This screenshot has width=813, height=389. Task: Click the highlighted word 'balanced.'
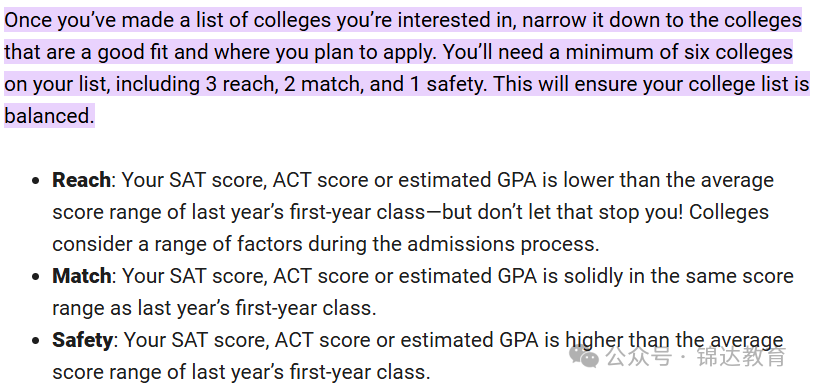pyautogui.click(x=49, y=116)
